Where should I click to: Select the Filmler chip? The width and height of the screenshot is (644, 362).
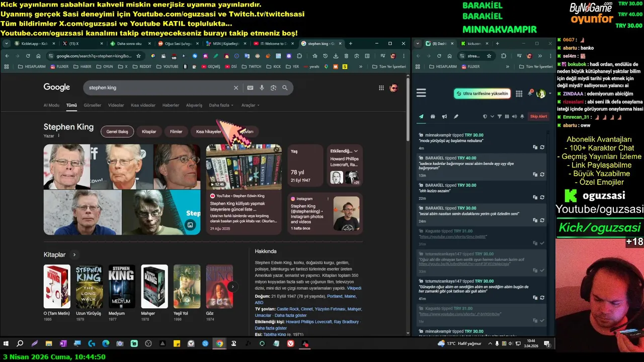(x=176, y=132)
